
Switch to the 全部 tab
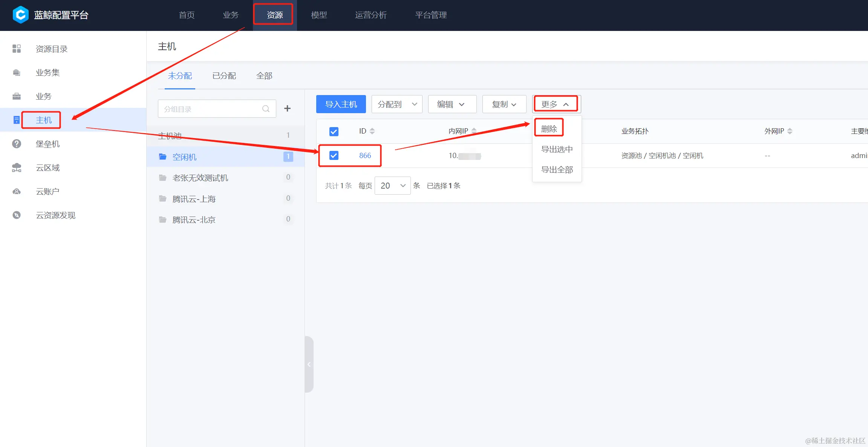tap(264, 76)
